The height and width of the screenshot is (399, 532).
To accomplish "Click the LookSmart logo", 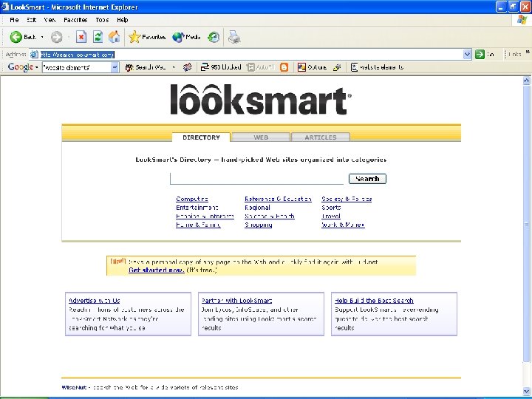I will 261,100.
